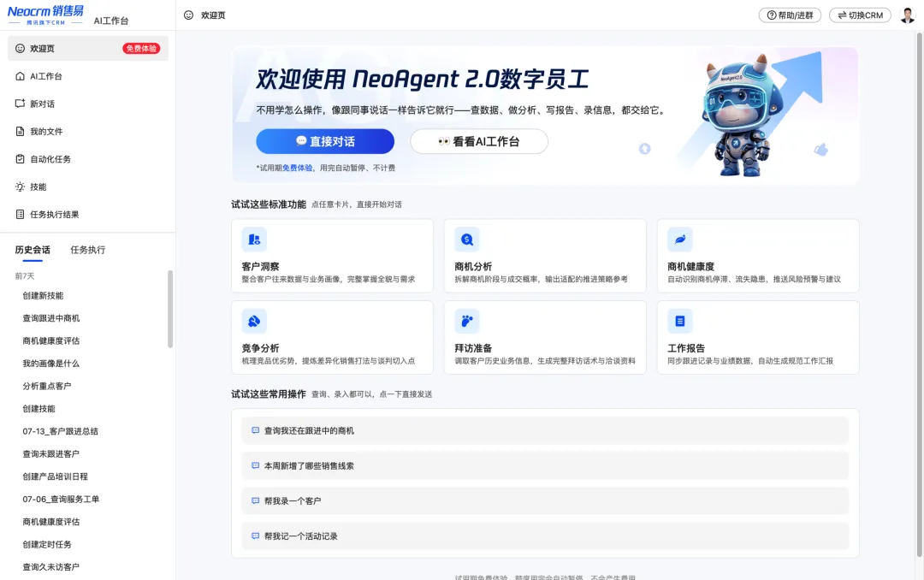Click the 任务执行结果 list icon

(20, 214)
